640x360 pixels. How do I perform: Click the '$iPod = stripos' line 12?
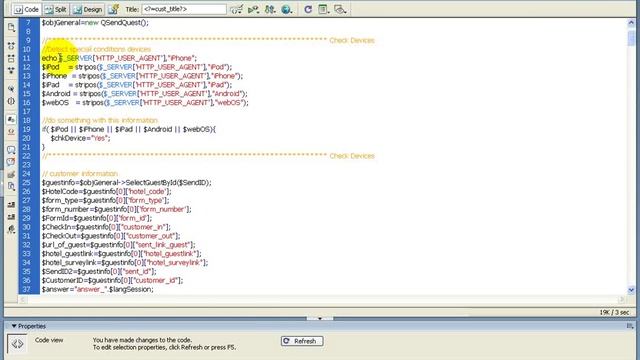coord(136,67)
